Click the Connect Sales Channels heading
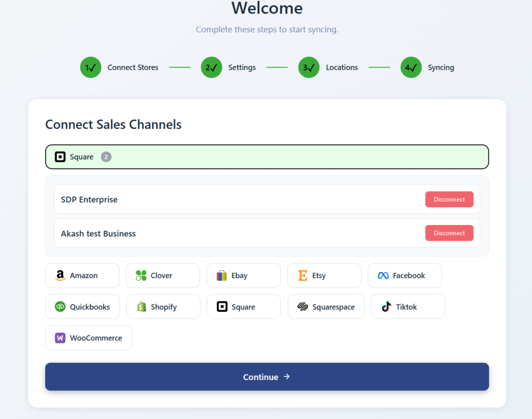The image size is (532, 419). pos(113,124)
